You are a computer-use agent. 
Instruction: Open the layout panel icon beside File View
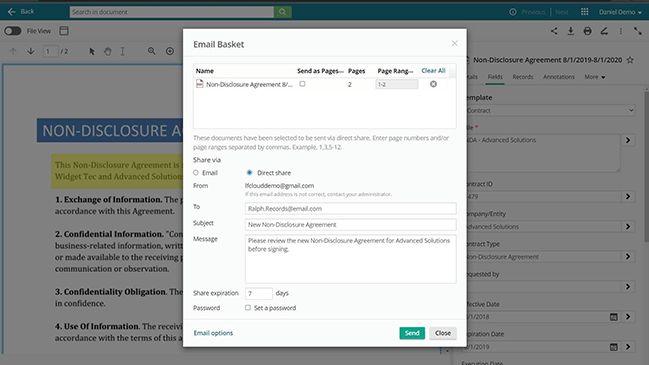[64, 31]
